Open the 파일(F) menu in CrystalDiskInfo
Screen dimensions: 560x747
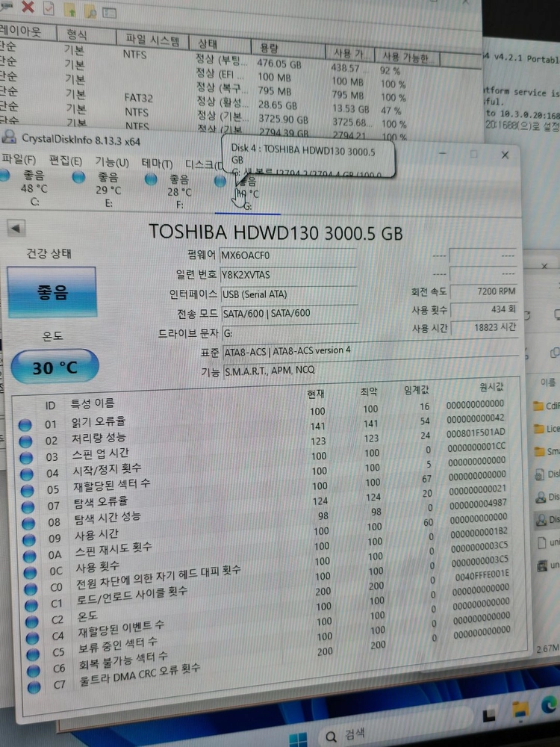(x=18, y=158)
